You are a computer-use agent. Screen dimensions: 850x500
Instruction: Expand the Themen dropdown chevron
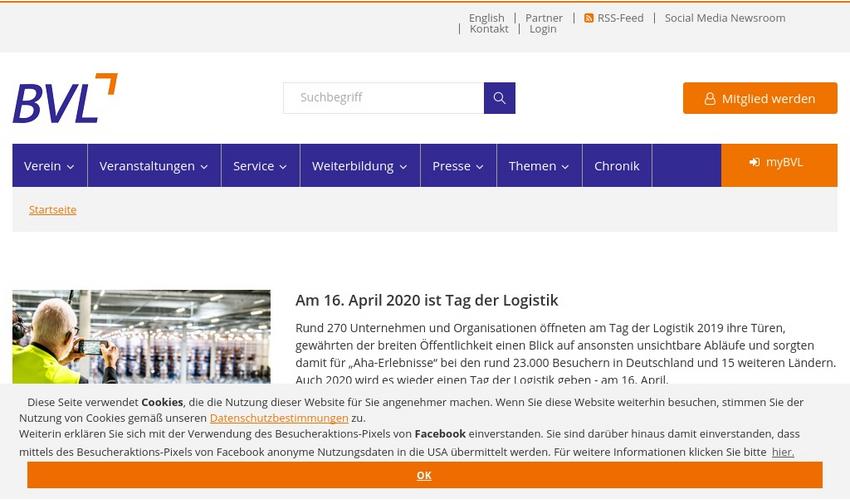click(x=565, y=167)
